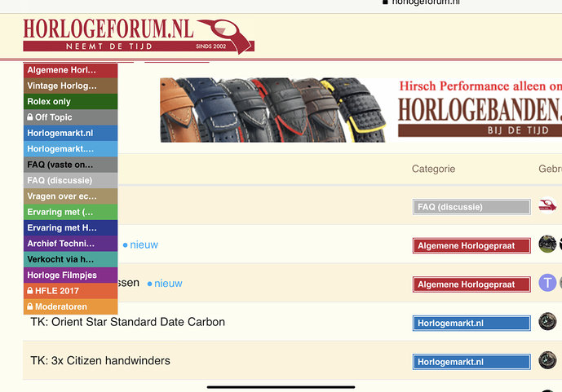The height and width of the screenshot is (392, 562).
Task: Open watch avatar on Orient Star row
Action: coord(547,321)
